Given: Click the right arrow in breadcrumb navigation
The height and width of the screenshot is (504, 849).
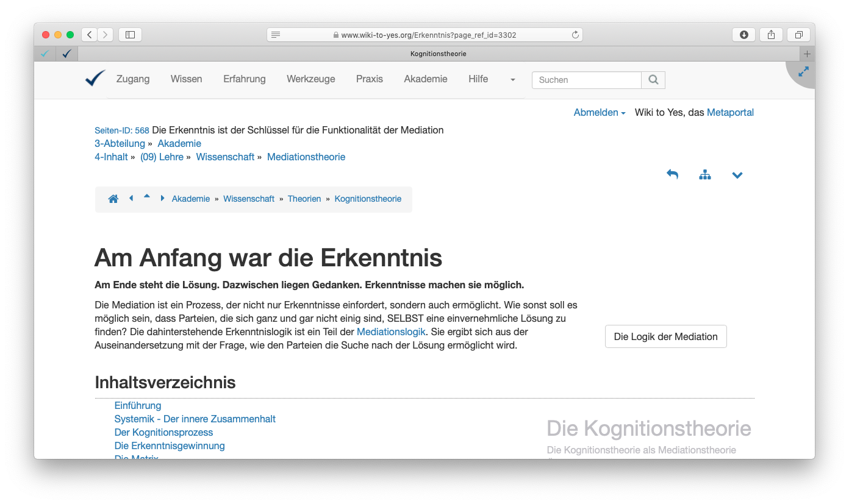Looking at the screenshot, I should point(162,198).
